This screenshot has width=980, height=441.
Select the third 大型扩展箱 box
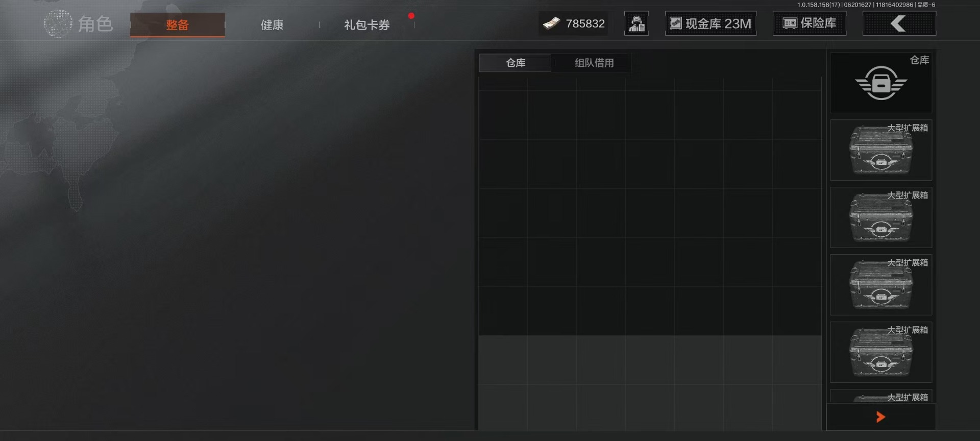tap(881, 285)
